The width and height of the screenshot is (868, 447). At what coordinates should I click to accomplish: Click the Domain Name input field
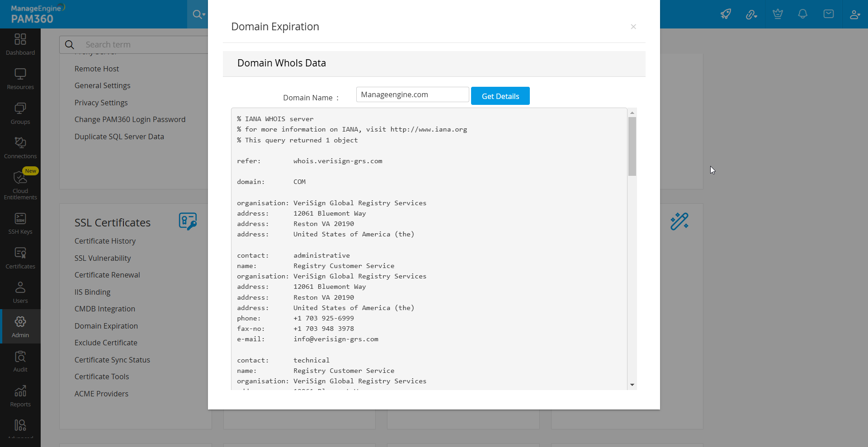tap(412, 94)
